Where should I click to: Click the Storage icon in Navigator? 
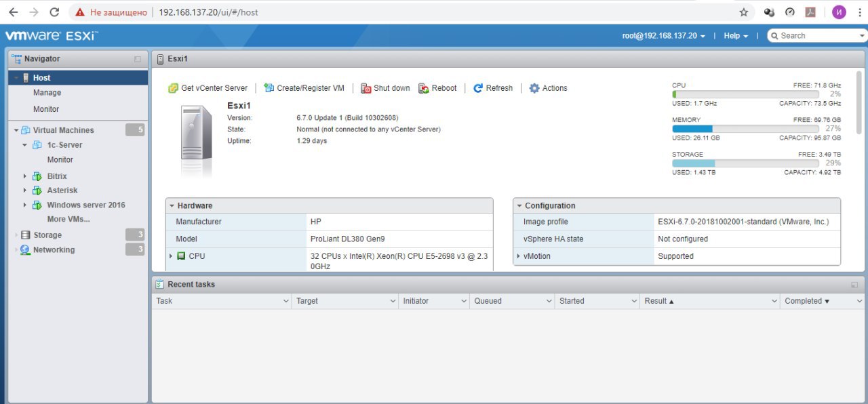point(26,235)
